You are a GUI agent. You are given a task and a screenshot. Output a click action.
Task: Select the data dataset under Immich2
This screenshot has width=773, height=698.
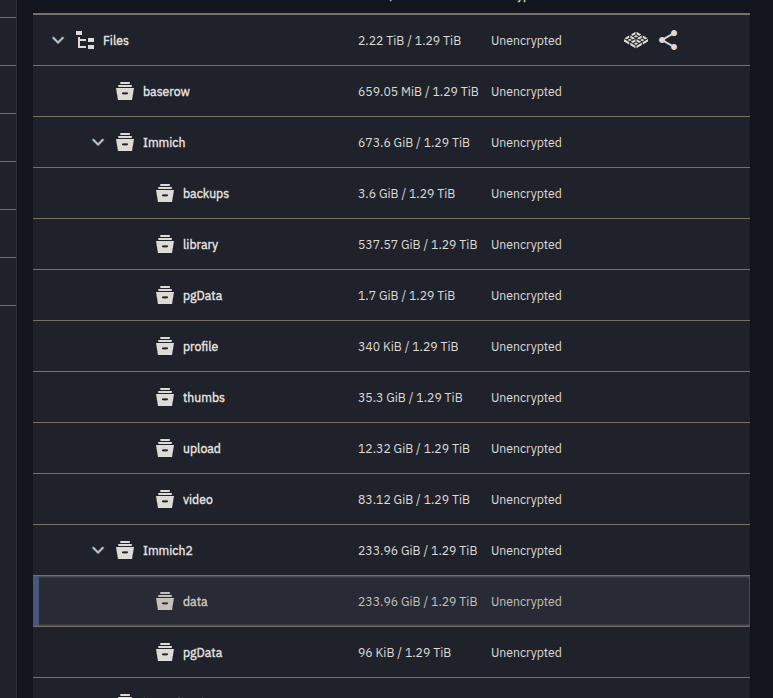tap(195, 602)
